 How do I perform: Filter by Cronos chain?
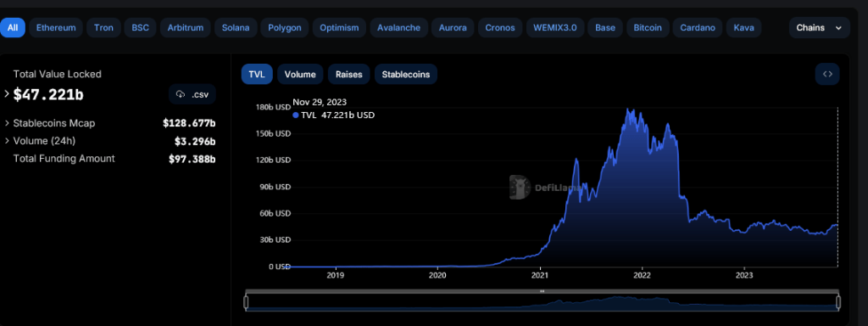(x=500, y=28)
